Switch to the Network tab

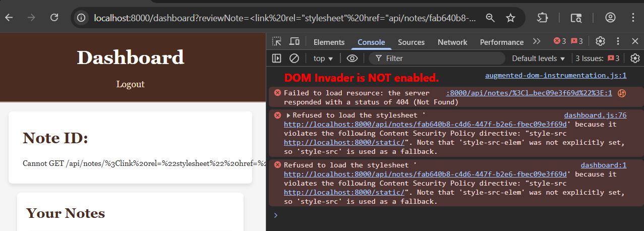(x=452, y=42)
